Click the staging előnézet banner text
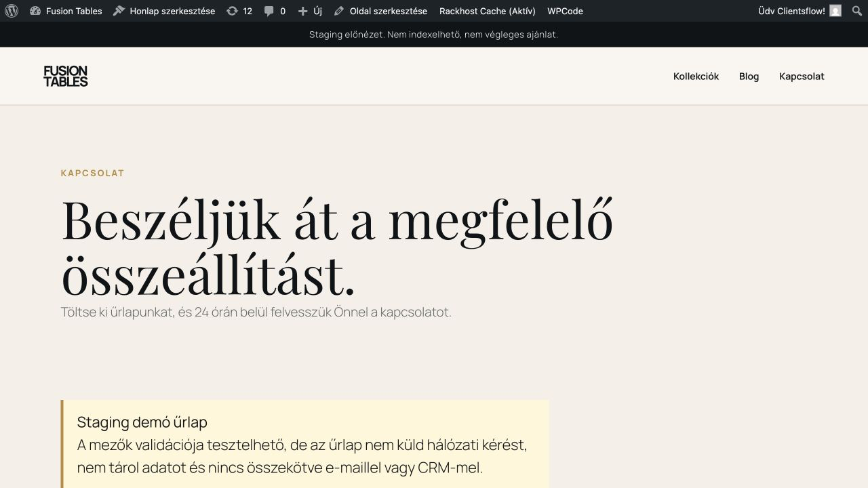The image size is (868, 488). point(433,35)
